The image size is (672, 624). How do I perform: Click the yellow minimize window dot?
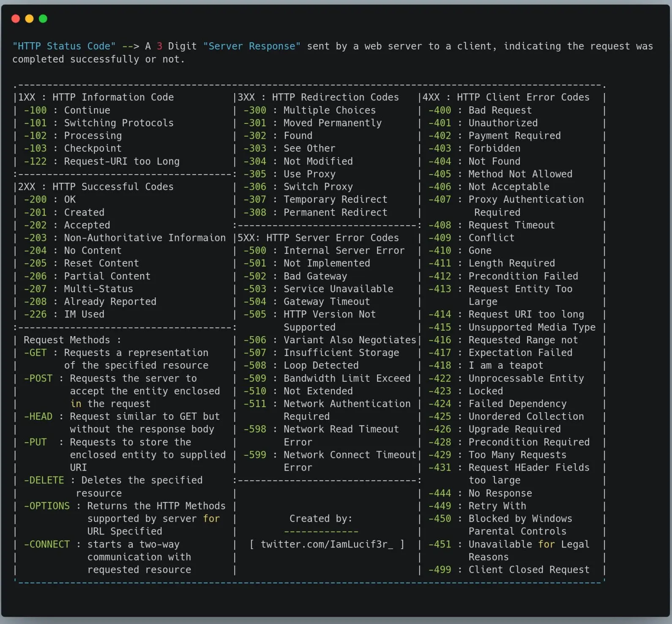(29, 19)
